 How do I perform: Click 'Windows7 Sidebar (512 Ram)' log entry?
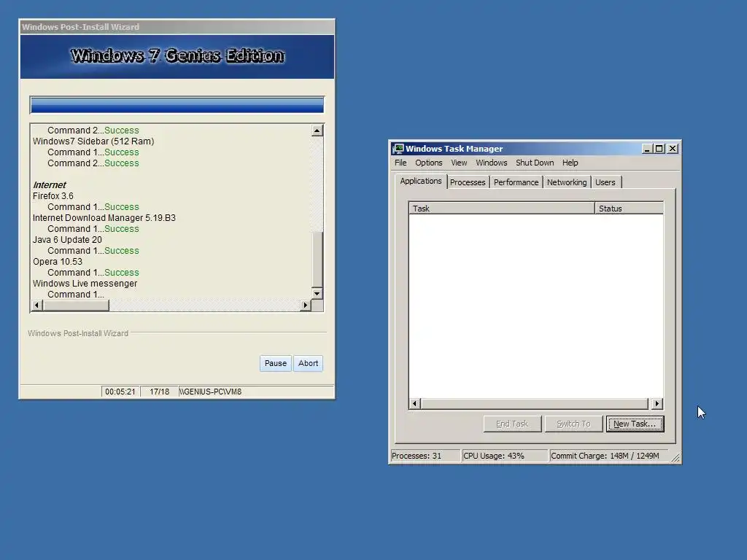(x=93, y=141)
